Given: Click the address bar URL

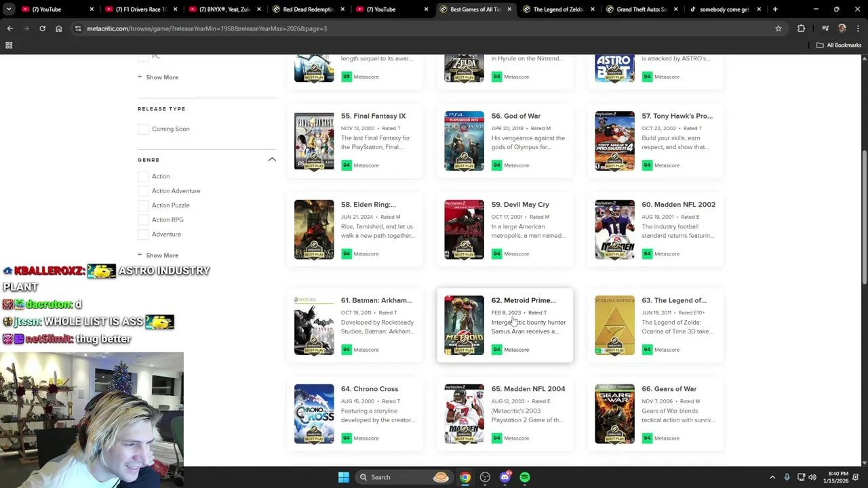Looking at the screenshot, I should (x=207, y=28).
